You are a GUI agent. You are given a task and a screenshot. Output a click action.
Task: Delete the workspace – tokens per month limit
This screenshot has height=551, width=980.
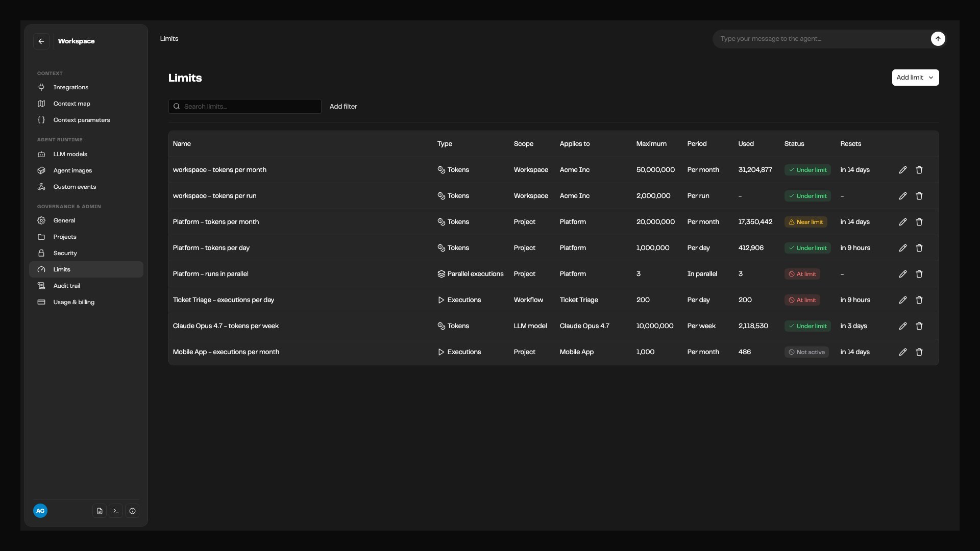pyautogui.click(x=919, y=170)
